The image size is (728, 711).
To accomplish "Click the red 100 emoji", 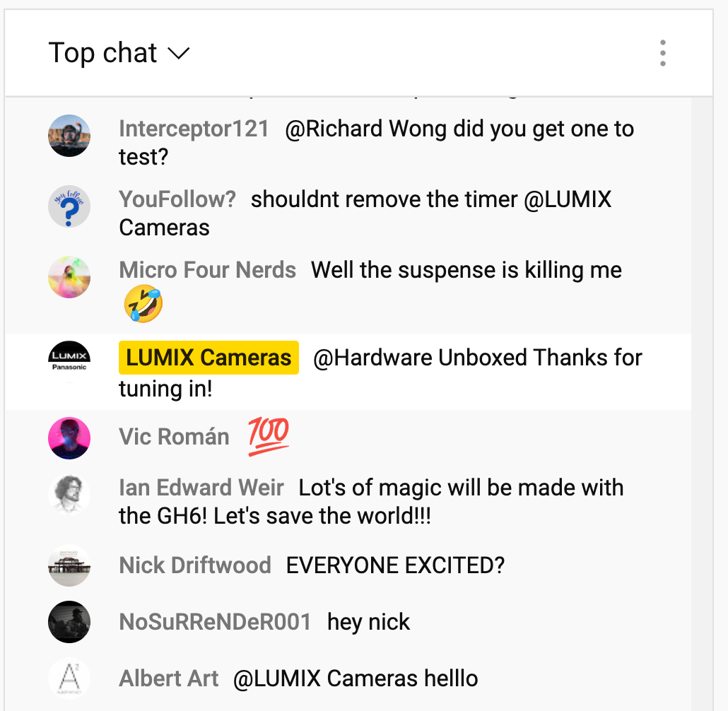I will tap(269, 437).
